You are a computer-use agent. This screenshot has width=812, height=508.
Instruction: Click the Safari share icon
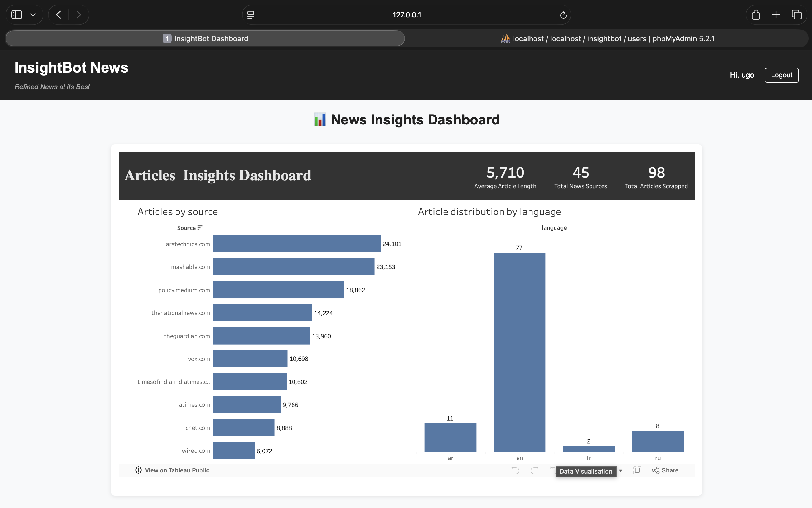756,14
